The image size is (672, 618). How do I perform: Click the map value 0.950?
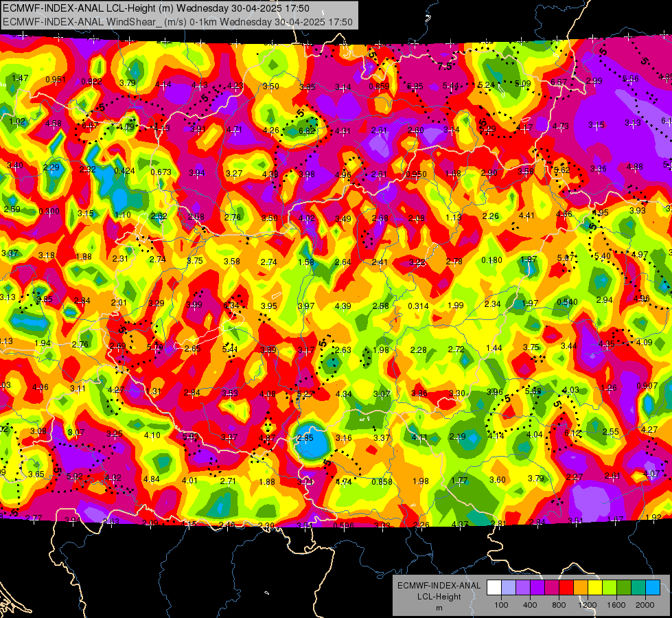416,174
